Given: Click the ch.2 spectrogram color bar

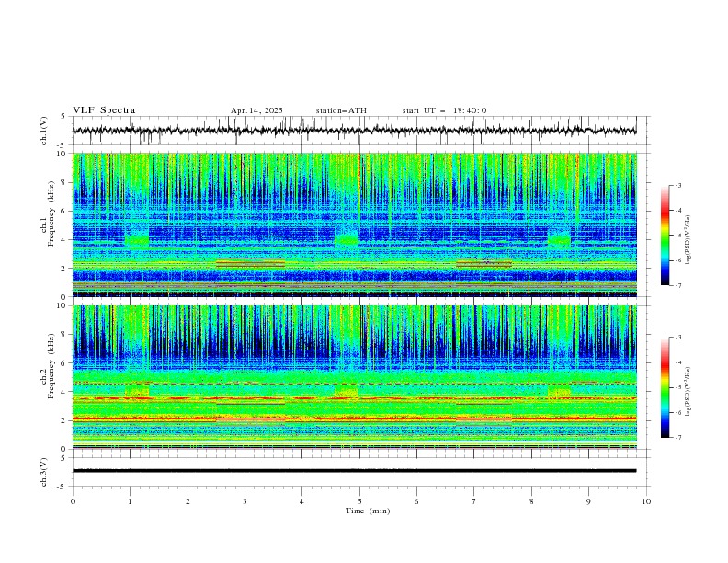Looking at the screenshot, I should coord(665,387).
